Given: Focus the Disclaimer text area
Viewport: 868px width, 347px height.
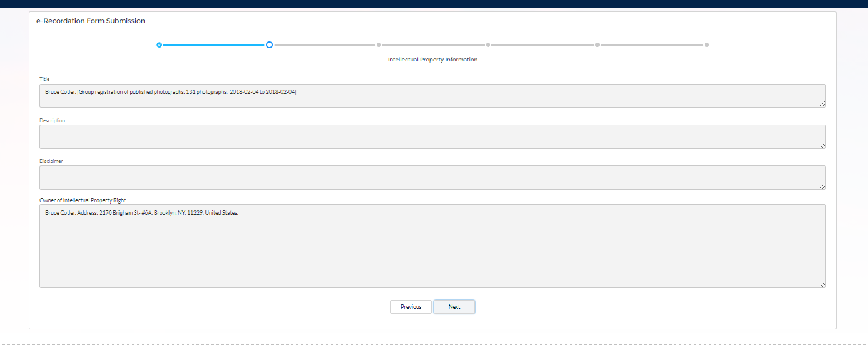Looking at the screenshot, I should (x=432, y=177).
